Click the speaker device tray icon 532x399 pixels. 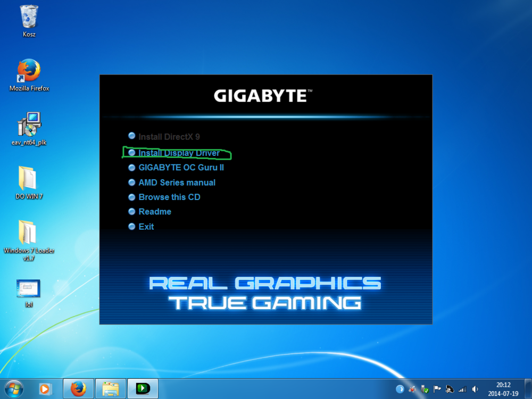450,389
